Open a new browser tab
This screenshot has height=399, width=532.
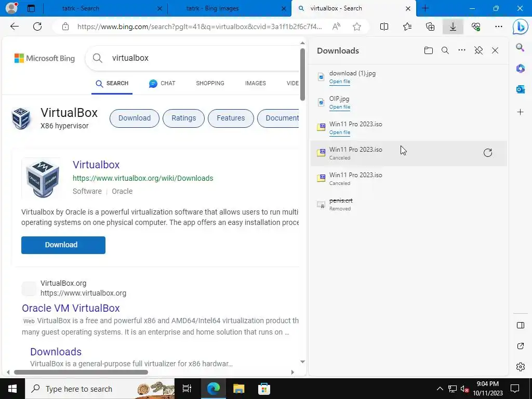[x=425, y=8]
